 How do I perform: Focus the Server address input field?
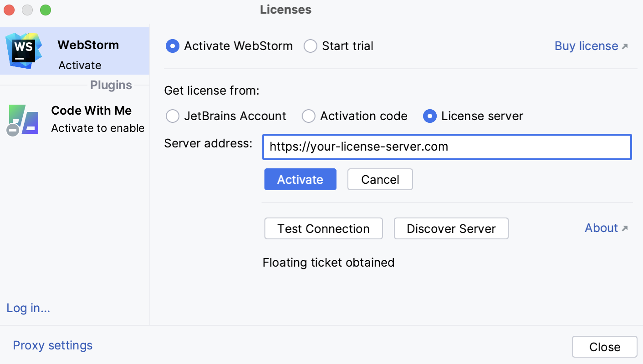[x=447, y=147]
